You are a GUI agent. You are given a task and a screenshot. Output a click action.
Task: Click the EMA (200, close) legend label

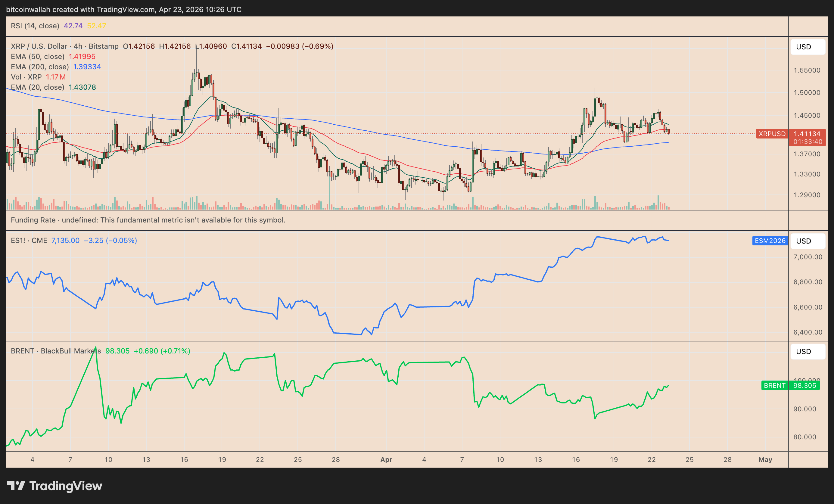40,67
